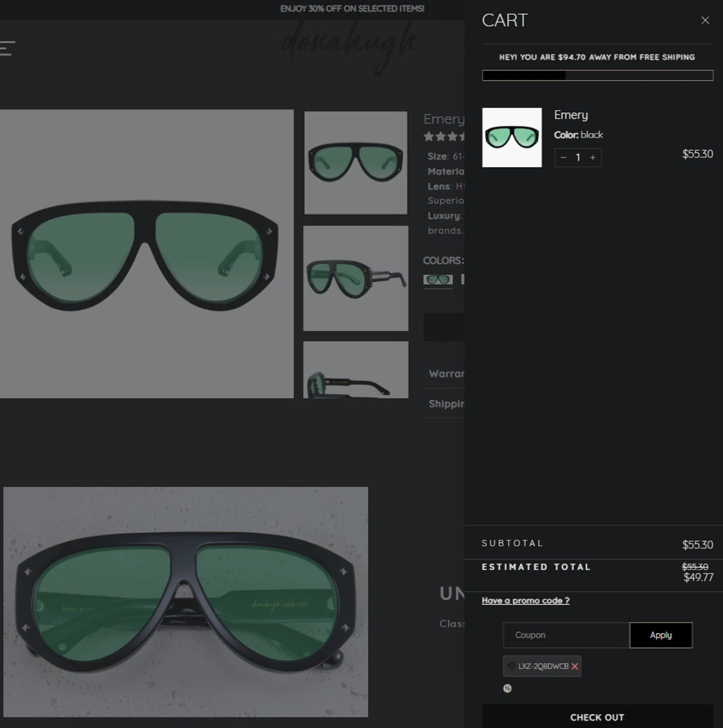
Task: Click the Emery product name in cart
Action: coord(571,115)
